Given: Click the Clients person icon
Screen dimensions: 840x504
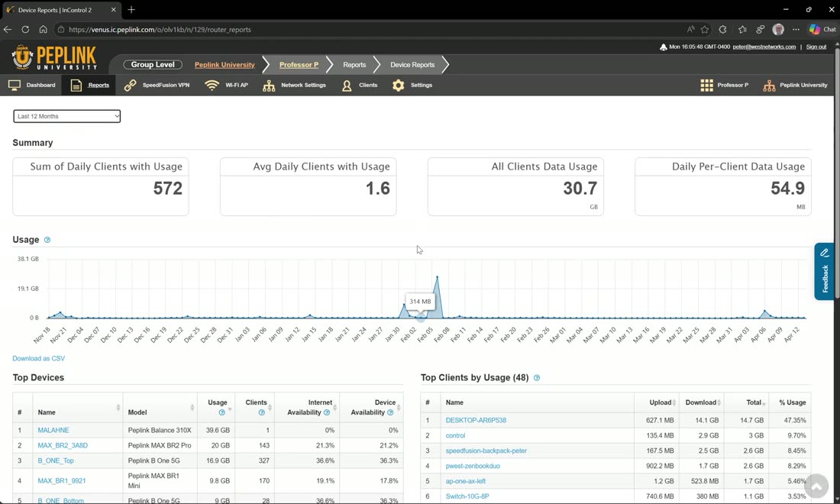Looking at the screenshot, I should point(347,86).
